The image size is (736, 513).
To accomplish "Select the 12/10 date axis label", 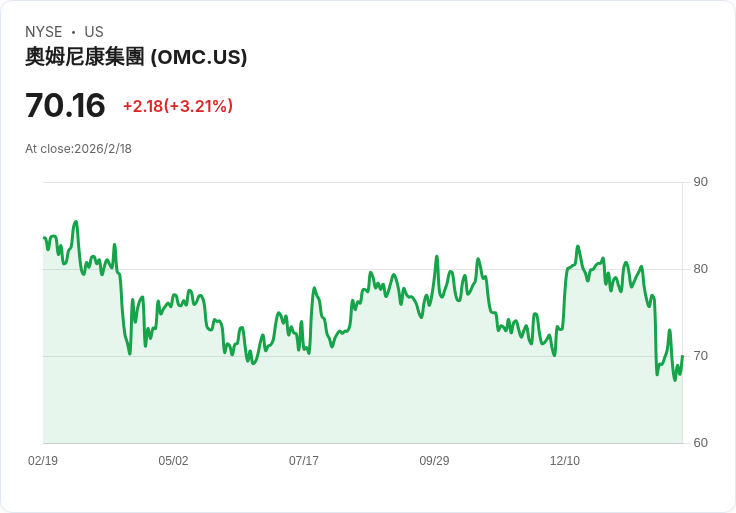I will point(565,461).
